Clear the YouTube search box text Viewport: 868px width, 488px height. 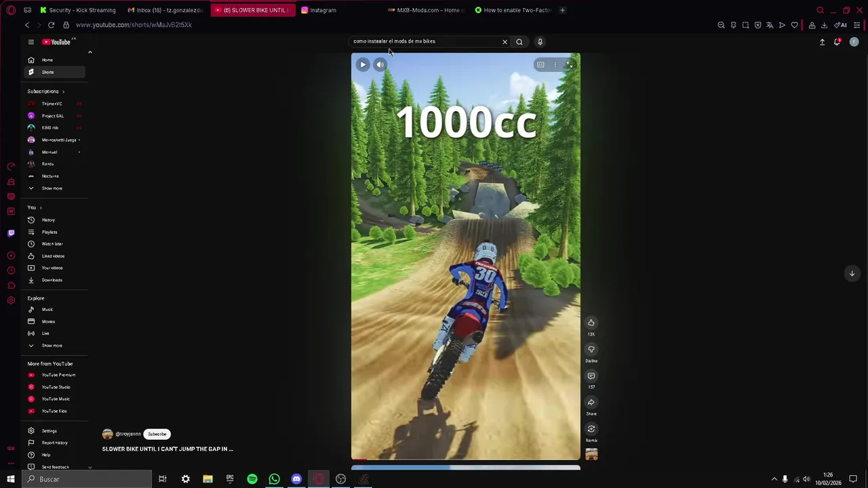[505, 42]
